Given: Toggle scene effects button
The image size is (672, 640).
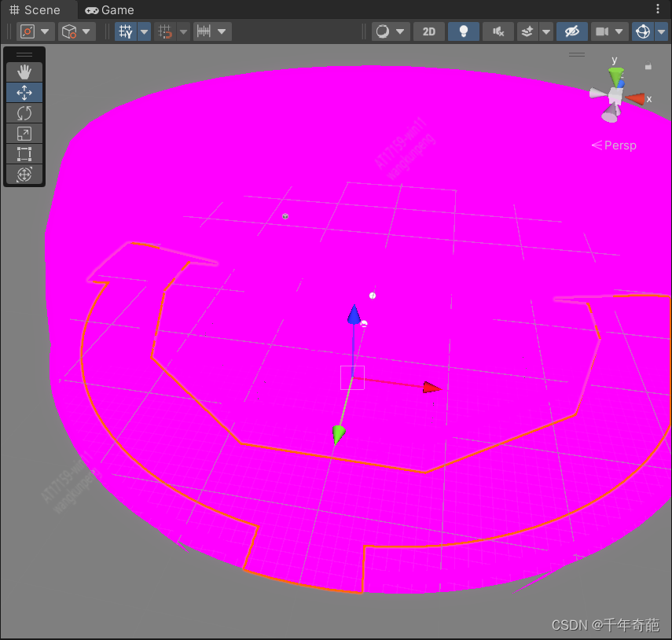Looking at the screenshot, I should pos(527,31).
